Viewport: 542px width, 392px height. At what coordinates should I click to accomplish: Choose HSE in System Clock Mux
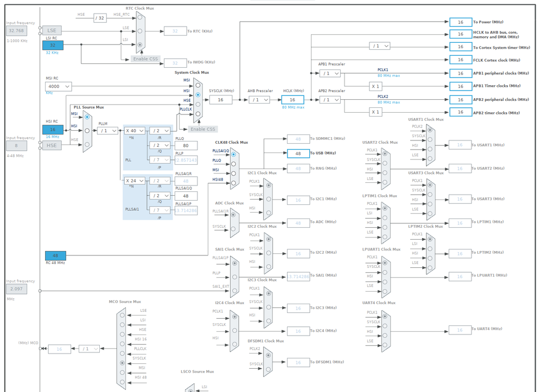pos(197,104)
